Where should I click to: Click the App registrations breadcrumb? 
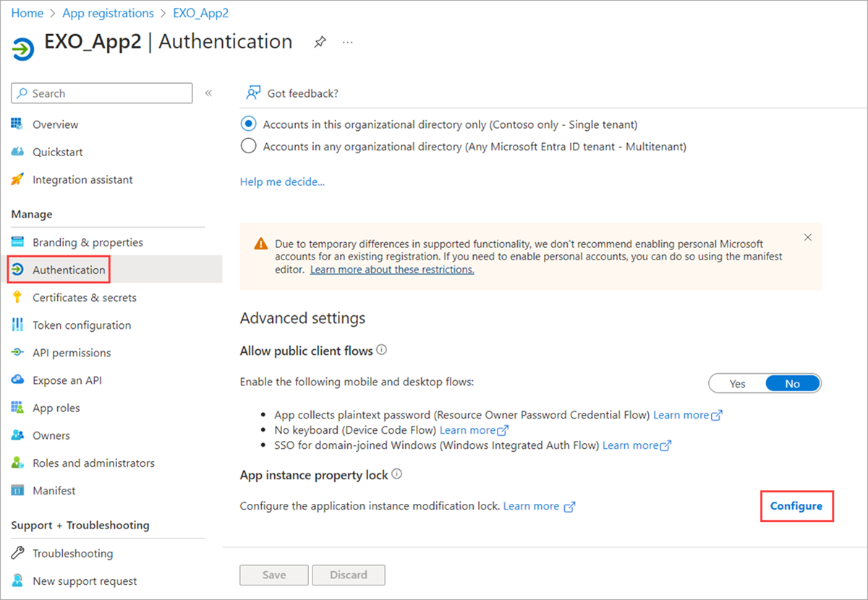tap(109, 13)
